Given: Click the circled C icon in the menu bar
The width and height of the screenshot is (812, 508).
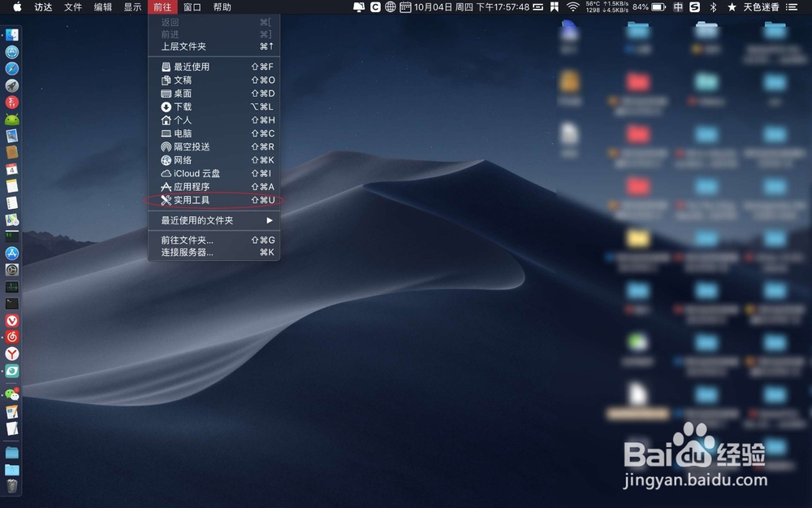Looking at the screenshot, I should tap(374, 9).
